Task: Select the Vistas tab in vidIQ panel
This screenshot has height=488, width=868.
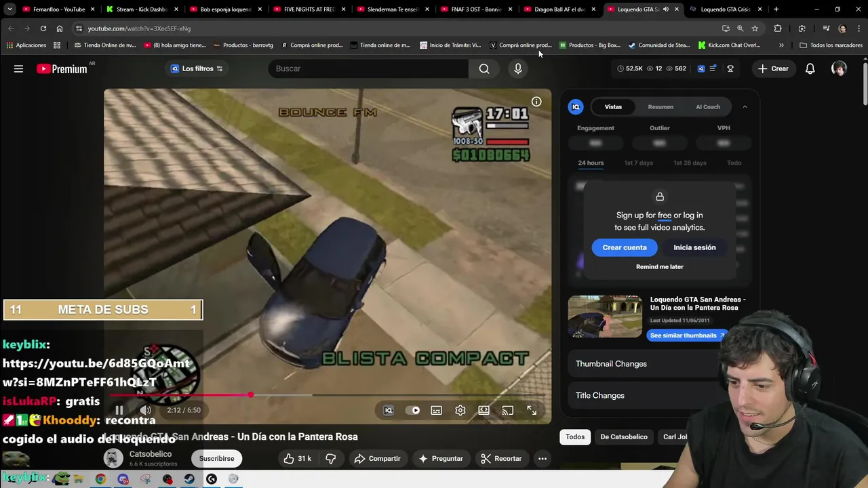Action: (x=613, y=107)
